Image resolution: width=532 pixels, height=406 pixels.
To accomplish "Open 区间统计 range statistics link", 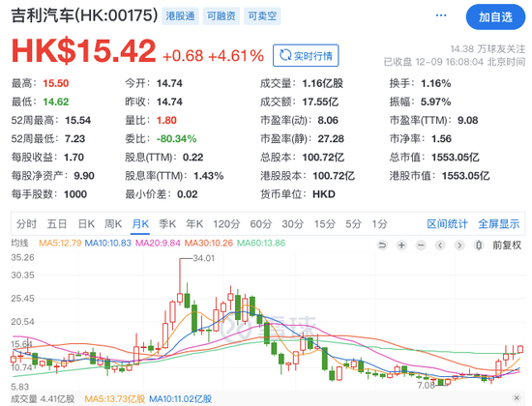I will point(447,224).
